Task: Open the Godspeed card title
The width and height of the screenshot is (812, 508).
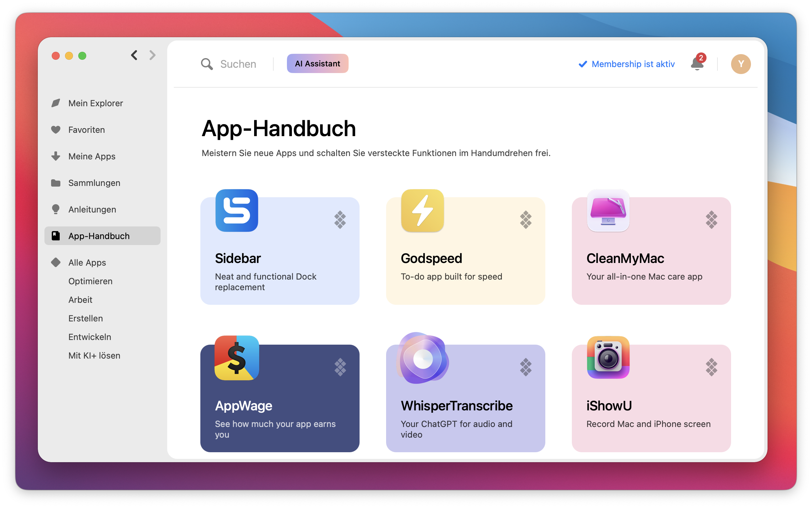Action: pos(431,258)
